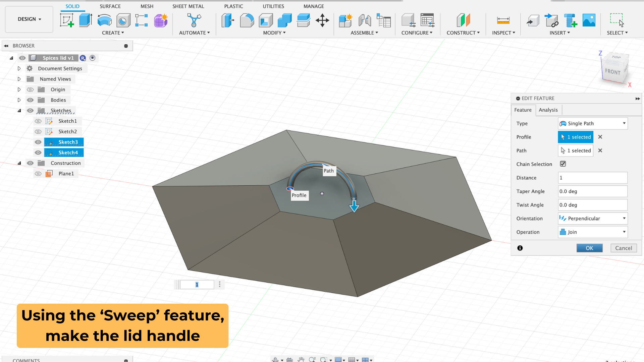Open the Automate tool icon
This screenshot has width=644, height=362.
[x=194, y=20]
